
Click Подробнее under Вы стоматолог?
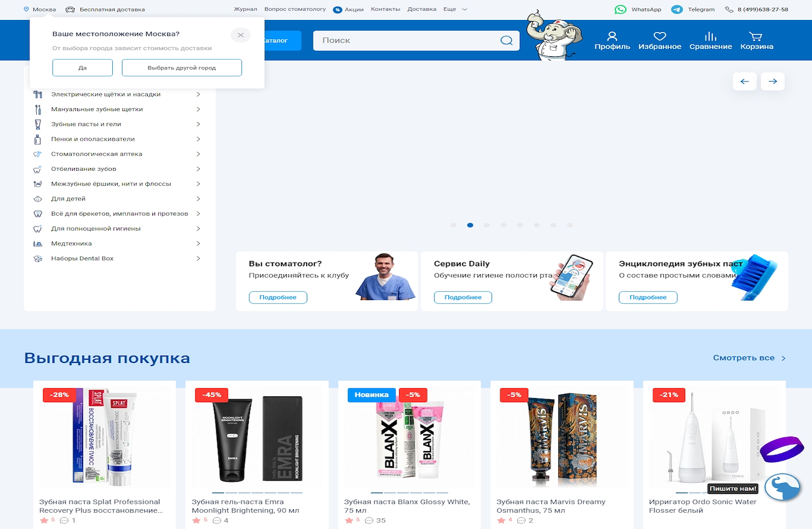click(278, 297)
